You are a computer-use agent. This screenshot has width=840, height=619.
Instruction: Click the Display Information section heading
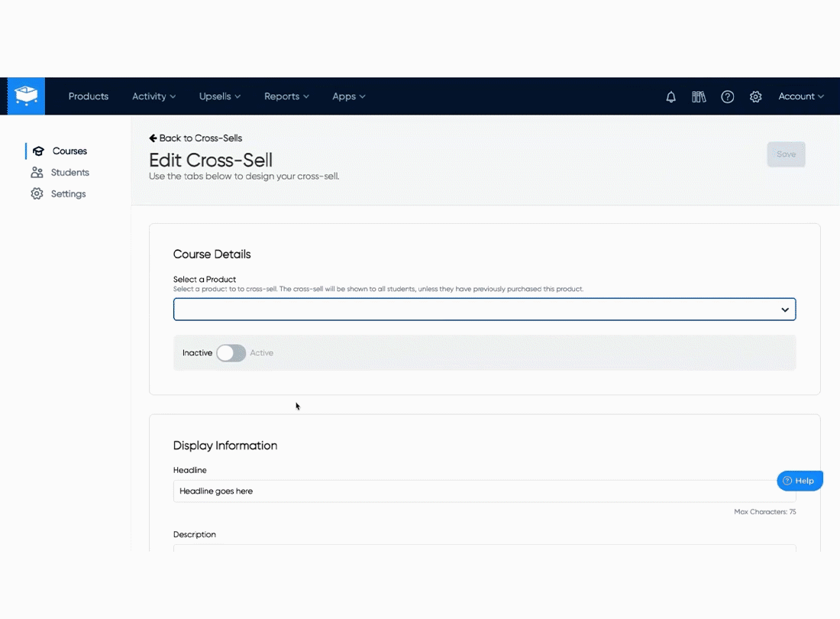(225, 446)
